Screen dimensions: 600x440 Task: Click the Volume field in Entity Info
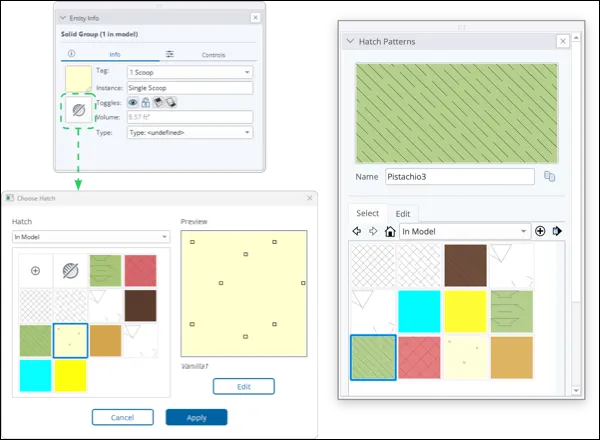click(x=190, y=117)
